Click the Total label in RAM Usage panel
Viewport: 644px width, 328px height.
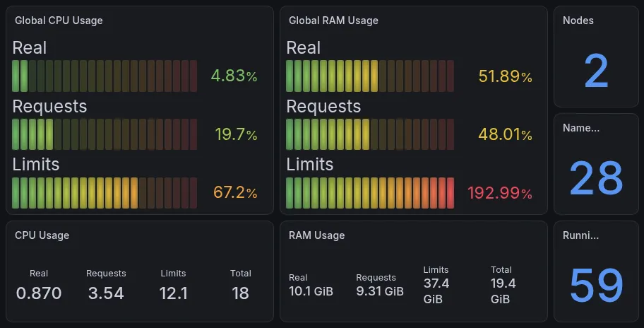(x=501, y=269)
